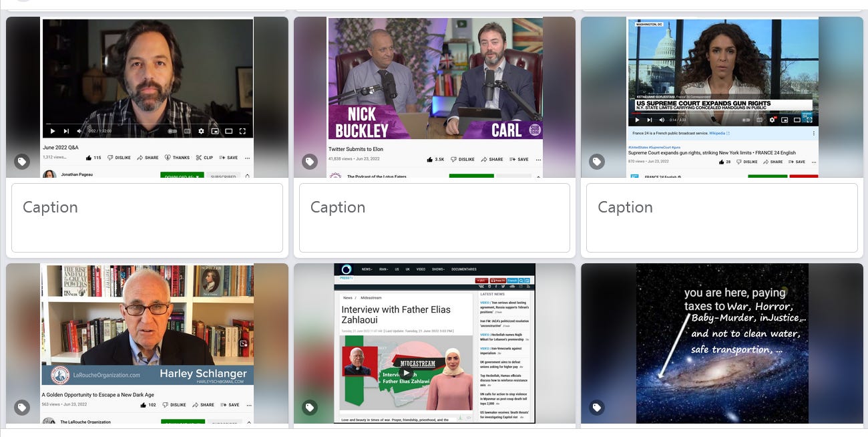
Task: Click the tag icon on the Nick Buckley and Carl image
Action: pos(310,162)
